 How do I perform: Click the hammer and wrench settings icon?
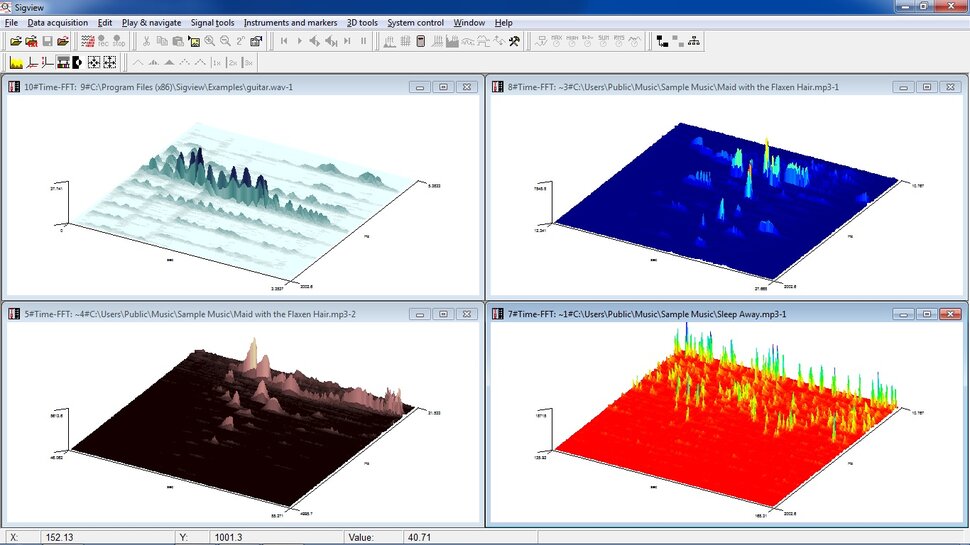pyautogui.click(x=514, y=41)
